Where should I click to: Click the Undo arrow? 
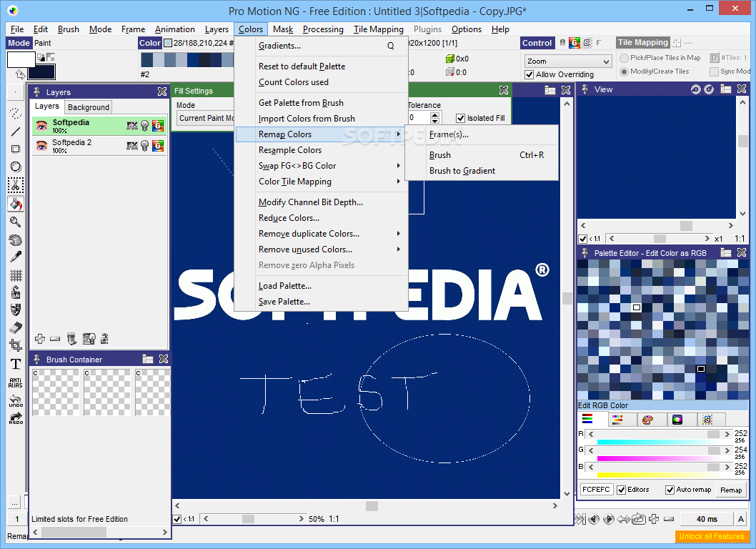tap(16, 400)
